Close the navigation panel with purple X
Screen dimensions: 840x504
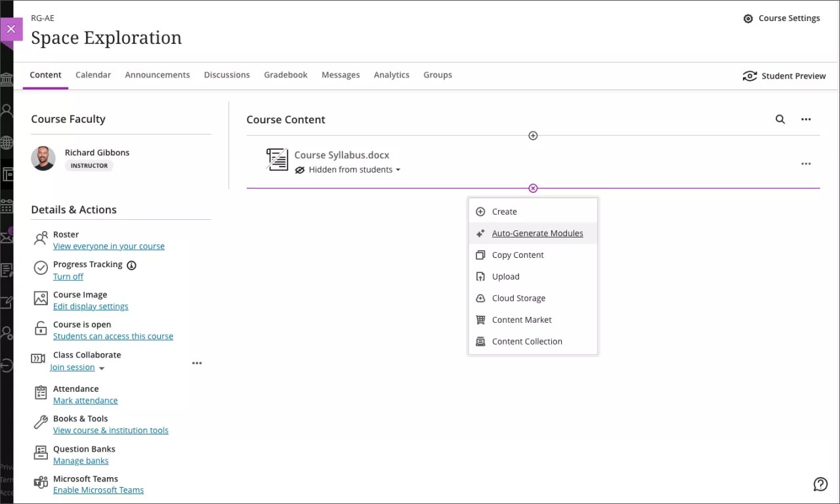(11, 28)
